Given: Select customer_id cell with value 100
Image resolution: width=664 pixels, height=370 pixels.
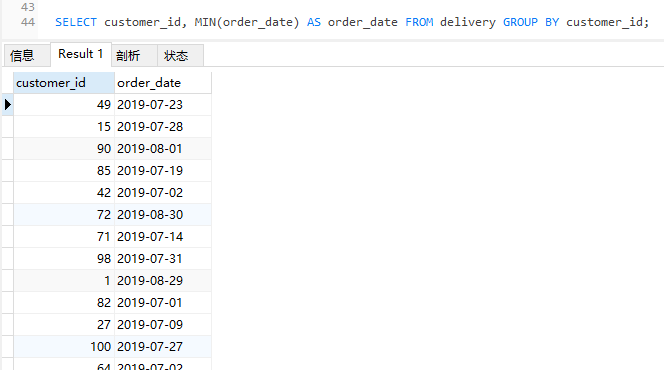Looking at the screenshot, I should coord(64,347).
